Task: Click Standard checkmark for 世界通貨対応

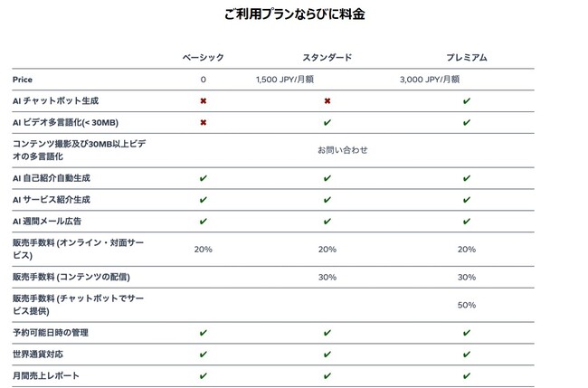Action: pos(327,354)
